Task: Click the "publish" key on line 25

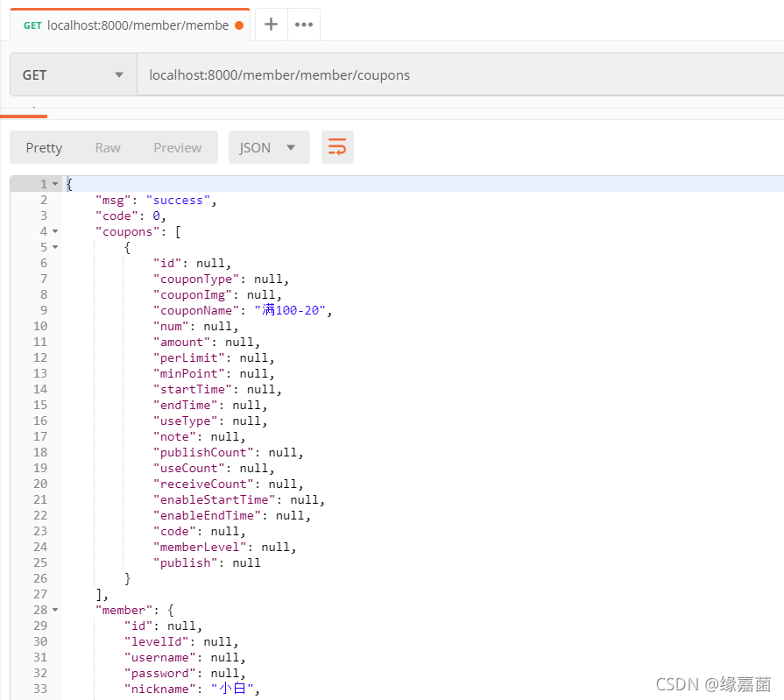Action: (185, 563)
